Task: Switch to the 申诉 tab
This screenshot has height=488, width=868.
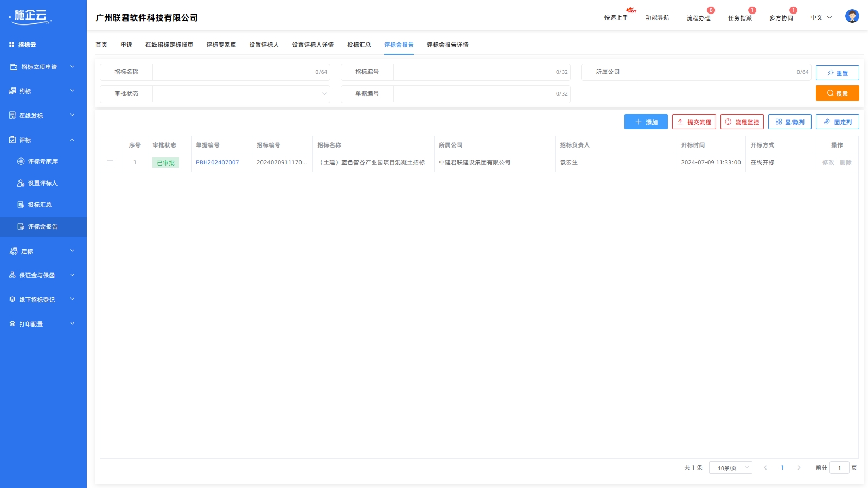Action: [126, 45]
